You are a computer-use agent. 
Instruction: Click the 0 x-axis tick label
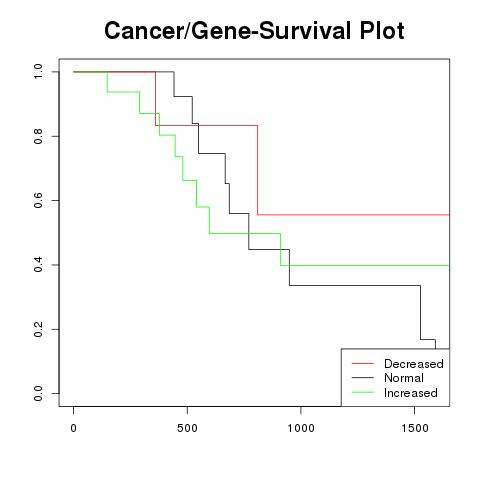(x=73, y=428)
